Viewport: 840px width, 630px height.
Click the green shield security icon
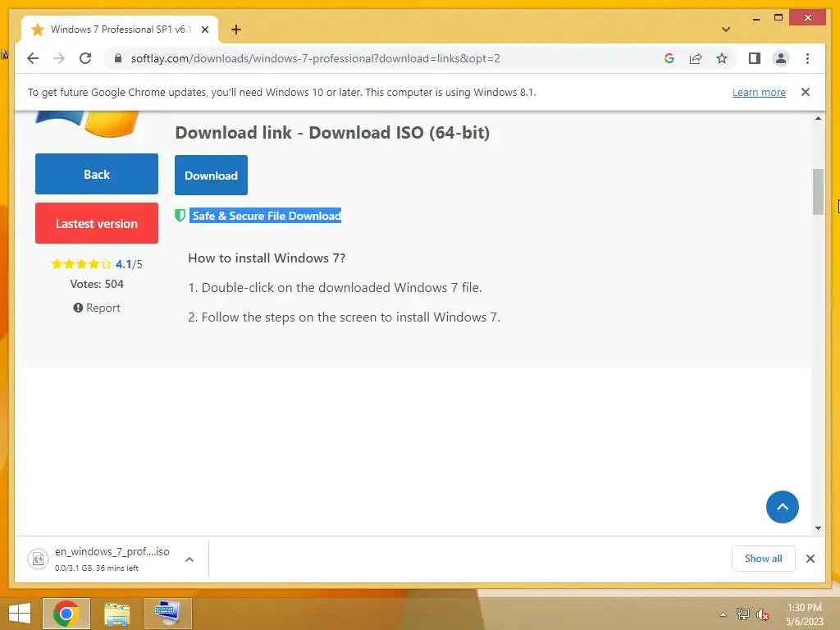click(x=180, y=216)
